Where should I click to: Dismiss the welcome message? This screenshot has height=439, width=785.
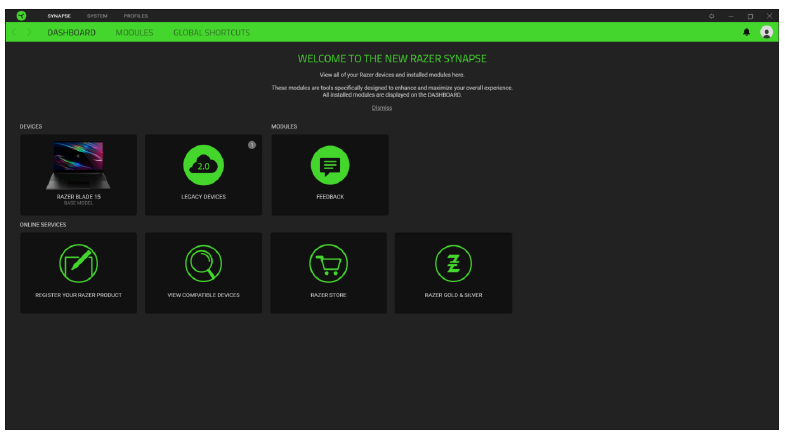(381, 108)
